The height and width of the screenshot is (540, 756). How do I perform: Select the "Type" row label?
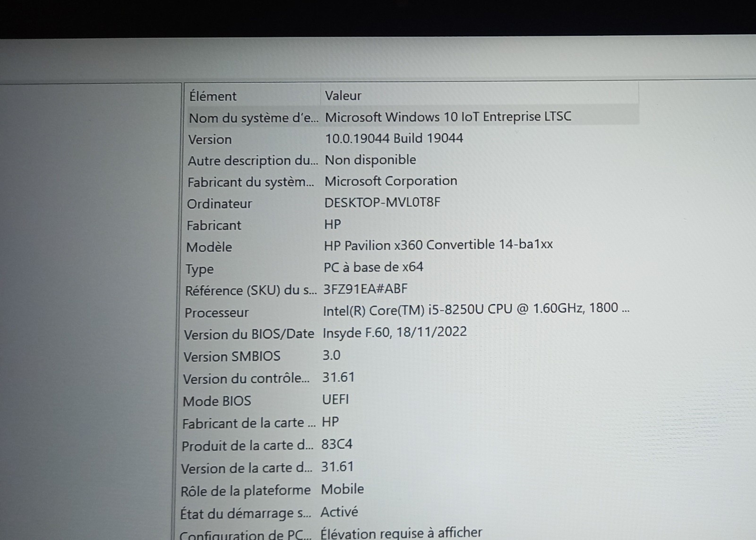[x=199, y=270]
